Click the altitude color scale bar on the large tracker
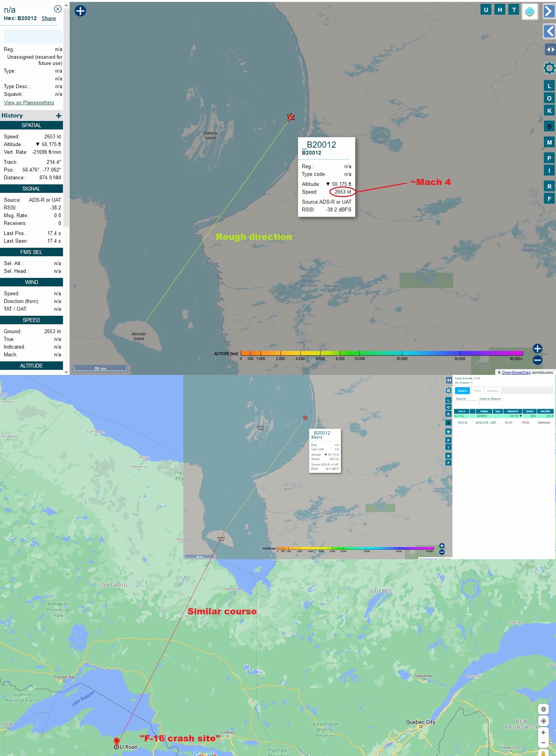 381,353
